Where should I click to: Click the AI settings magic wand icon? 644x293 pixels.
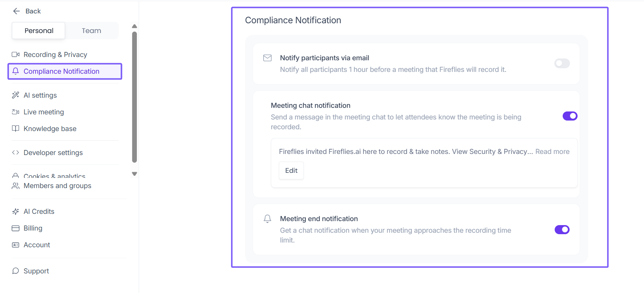click(16, 95)
